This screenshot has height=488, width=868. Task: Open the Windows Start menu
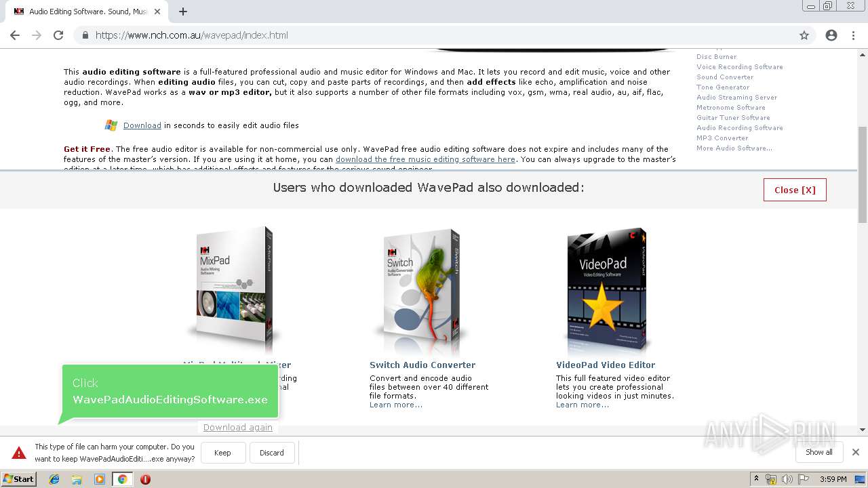pyautogui.click(x=19, y=479)
